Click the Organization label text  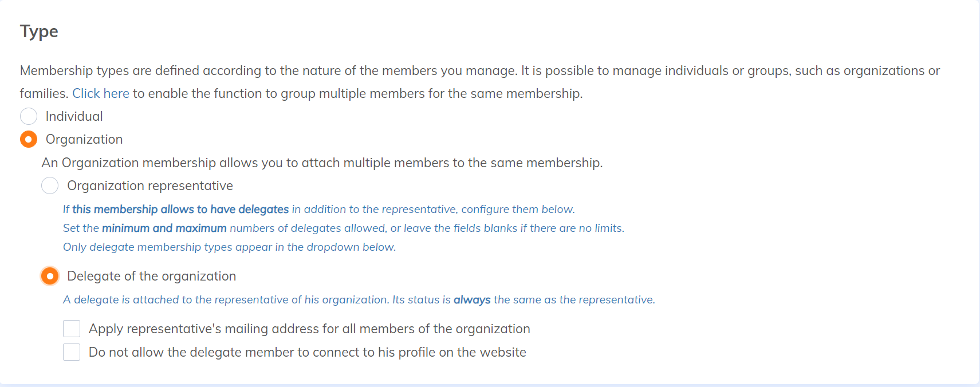pyautogui.click(x=84, y=139)
